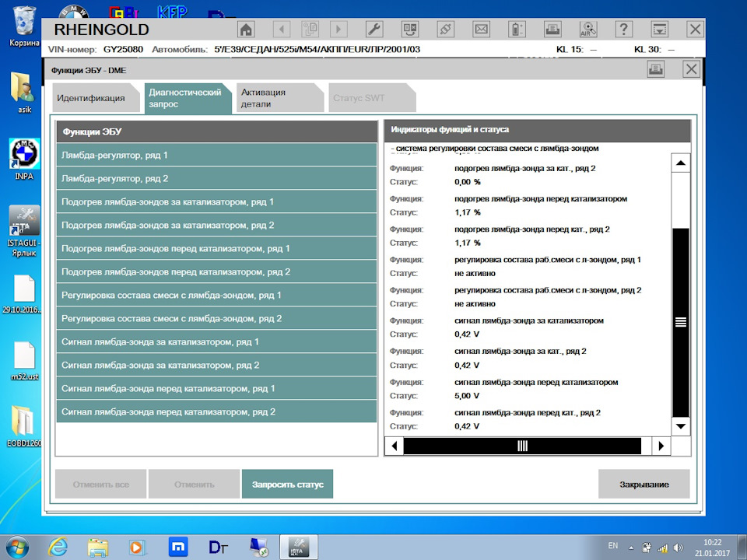Open DT application in taskbar
The height and width of the screenshot is (560, 747).
coord(218,547)
